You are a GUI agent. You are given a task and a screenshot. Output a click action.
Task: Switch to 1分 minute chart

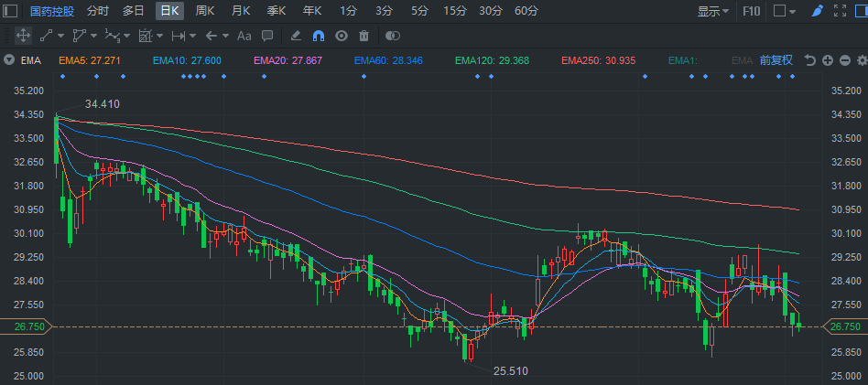[x=348, y=10]
